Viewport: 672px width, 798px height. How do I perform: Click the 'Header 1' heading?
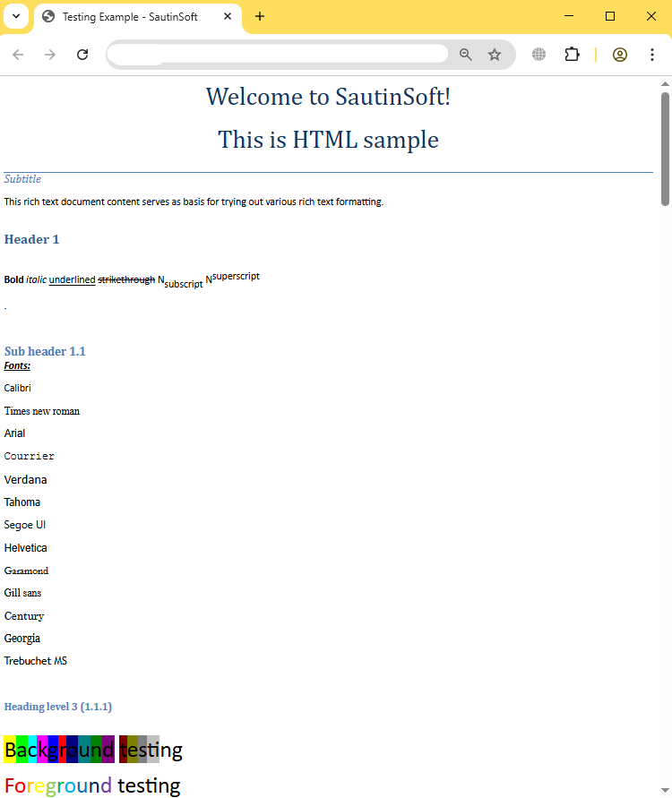click(31, 239)
